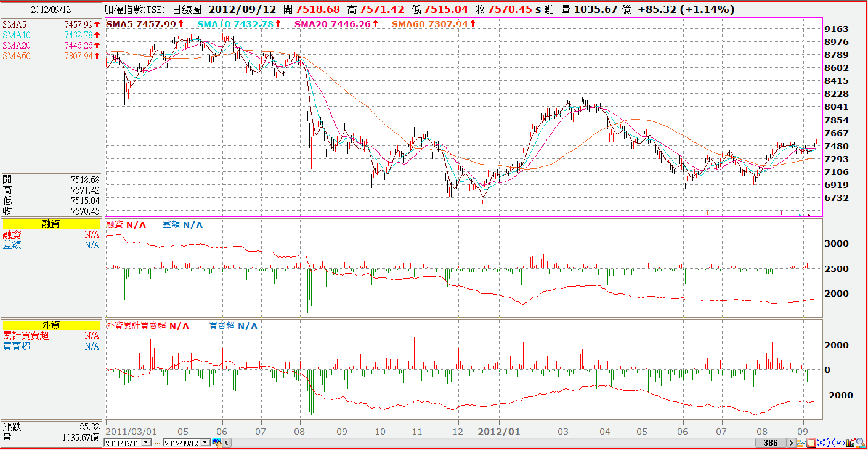Viewport: 868px width, 450px height.
Task: Click the blue undo arrow icon
Action: [x=841, y=443]
